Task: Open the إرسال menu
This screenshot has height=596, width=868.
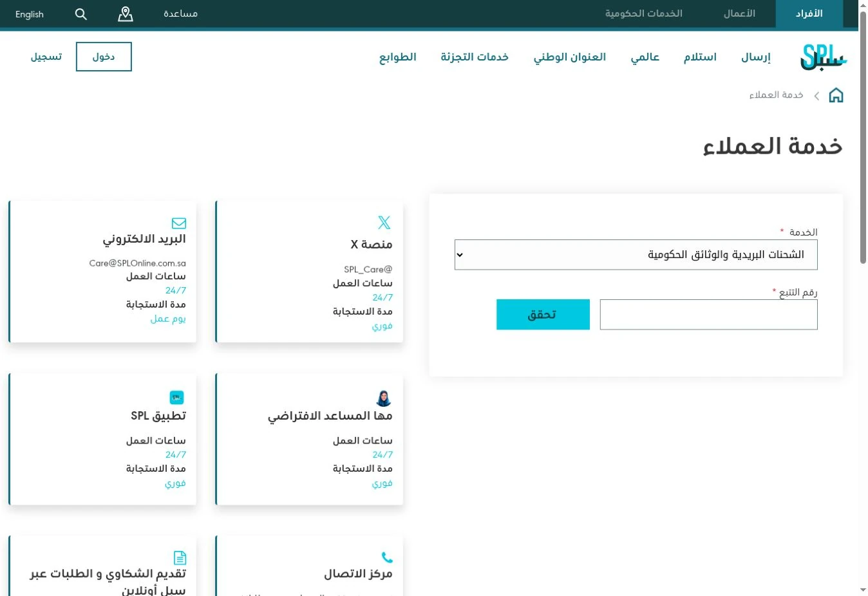Action: (x=756, y=57)
